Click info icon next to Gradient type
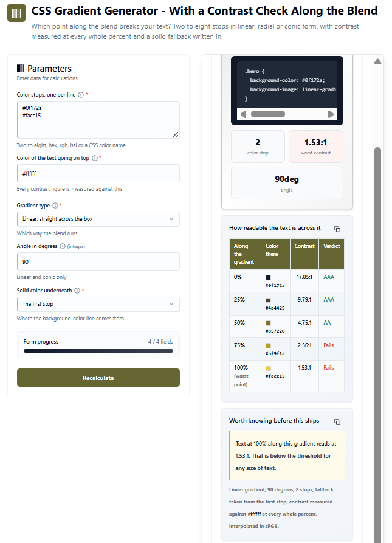392x543 pixels. (55, 206)
